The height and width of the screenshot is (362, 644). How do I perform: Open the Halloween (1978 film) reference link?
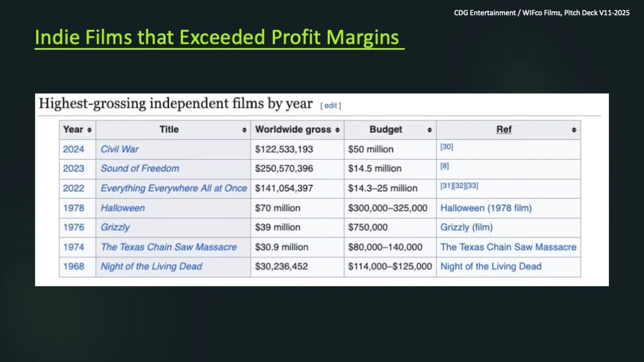click(x=486, y=208)
